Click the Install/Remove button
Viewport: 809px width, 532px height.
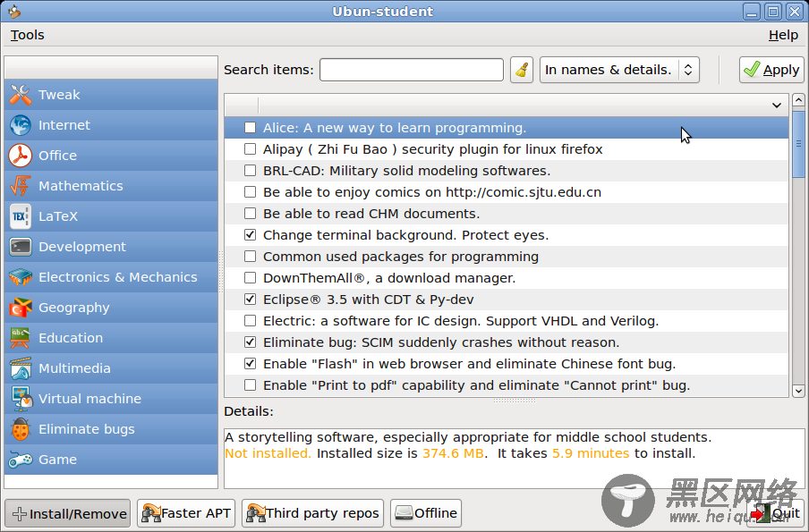[68, 513]
